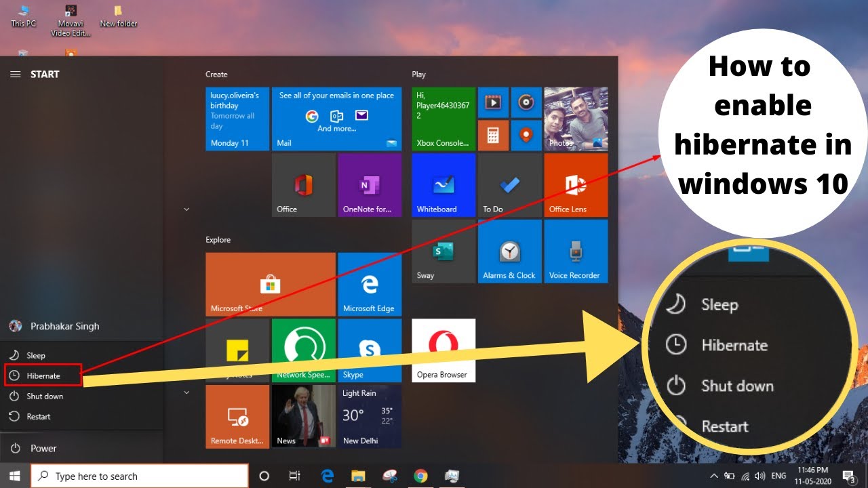Launch the Office tile

coord(304,185)
